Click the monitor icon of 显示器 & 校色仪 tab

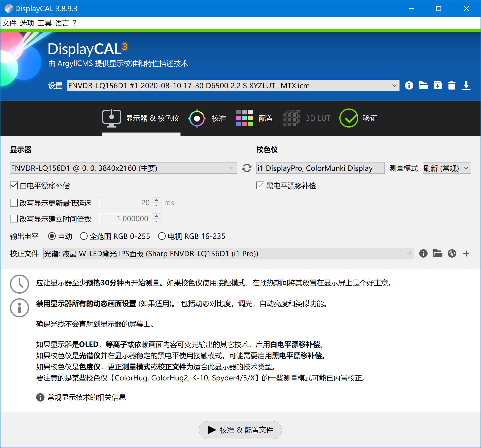click(111, 118)
